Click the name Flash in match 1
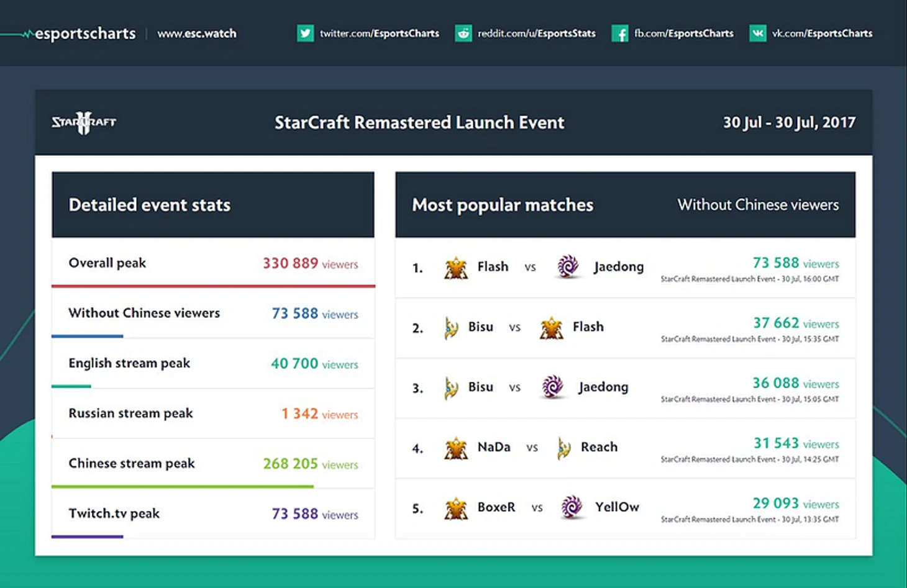This screenshot has height=588, width=907. point(493,267)
